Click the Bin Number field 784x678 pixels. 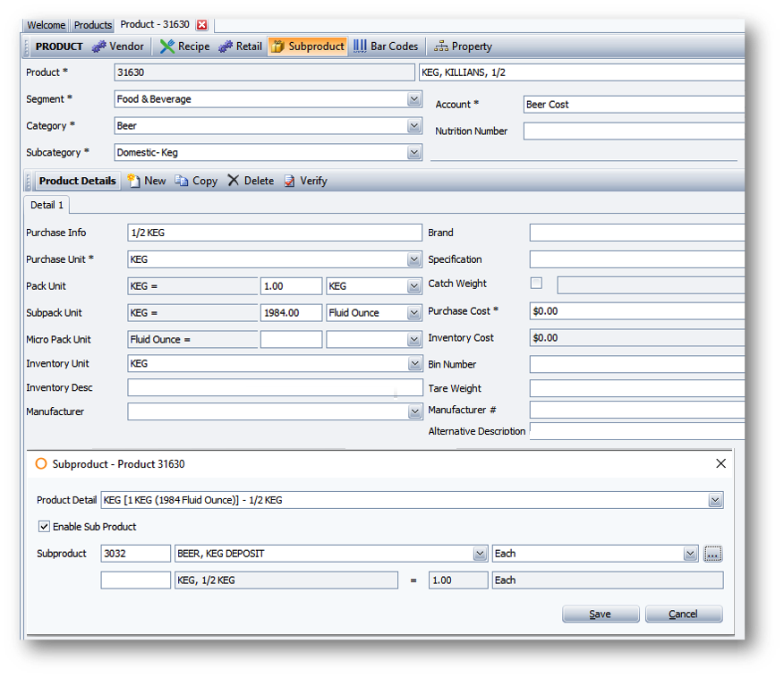[637, 364]
